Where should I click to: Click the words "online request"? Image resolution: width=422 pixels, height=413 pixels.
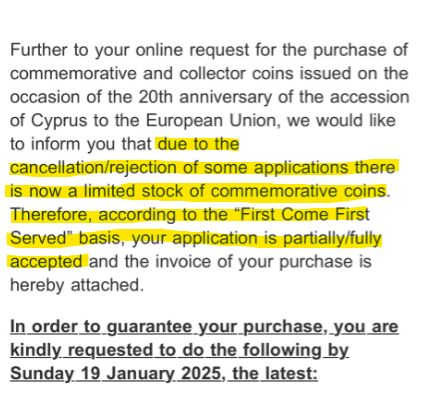pos(192,50)
